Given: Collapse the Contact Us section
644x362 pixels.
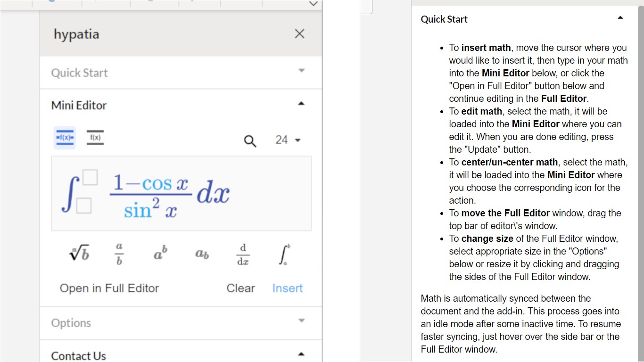Looking at the screenshot, I should pos(181,355).
